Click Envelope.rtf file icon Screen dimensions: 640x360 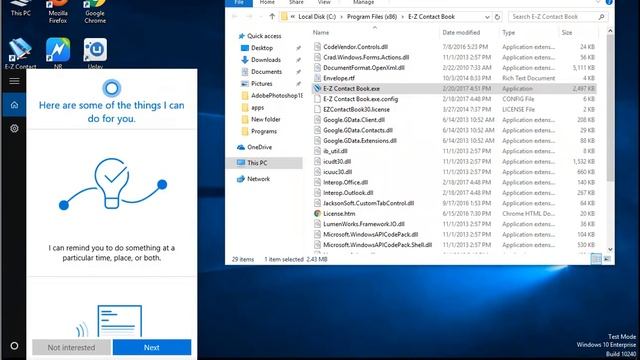[317, 78]
